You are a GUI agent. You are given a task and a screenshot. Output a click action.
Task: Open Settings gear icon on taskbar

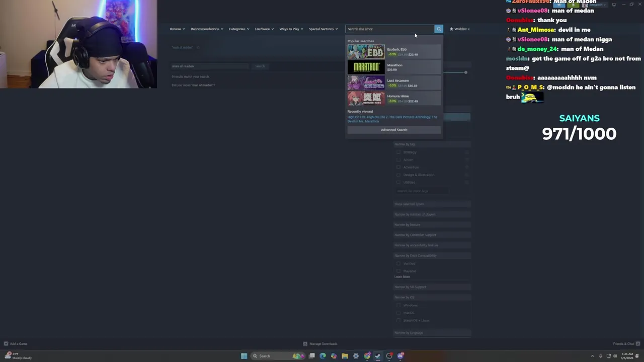click(356, 356)
